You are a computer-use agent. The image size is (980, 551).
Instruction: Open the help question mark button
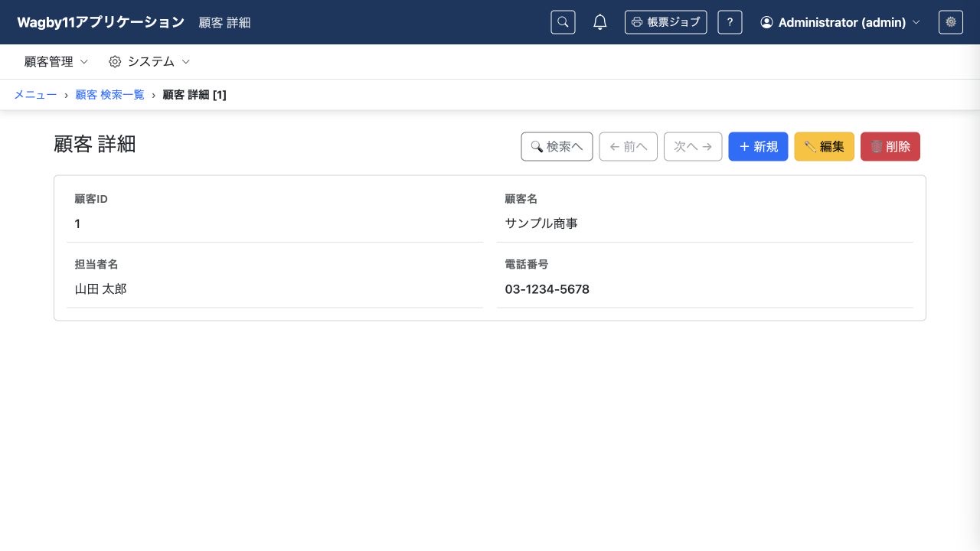pos(730,22)
